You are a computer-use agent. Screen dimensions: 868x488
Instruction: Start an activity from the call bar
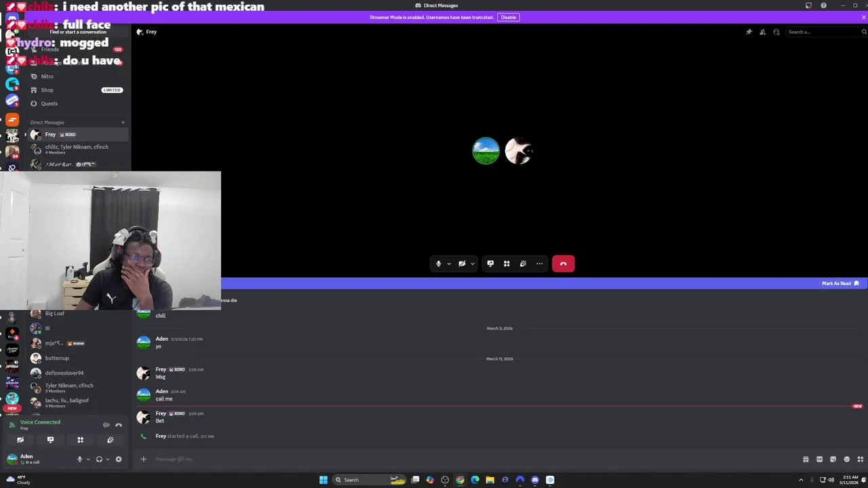point(507,264)
